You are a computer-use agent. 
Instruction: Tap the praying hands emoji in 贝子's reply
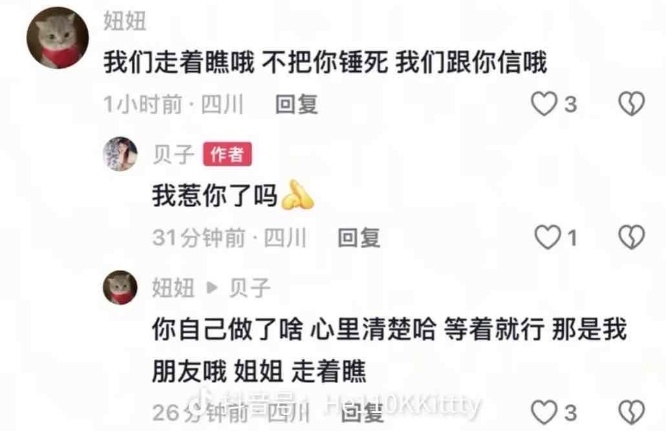[x=298, y=195]
